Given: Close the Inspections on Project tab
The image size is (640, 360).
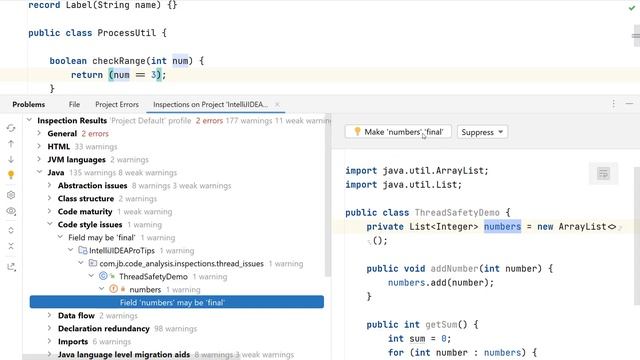Looking at the screenshot, I should (x=277, y=104).
